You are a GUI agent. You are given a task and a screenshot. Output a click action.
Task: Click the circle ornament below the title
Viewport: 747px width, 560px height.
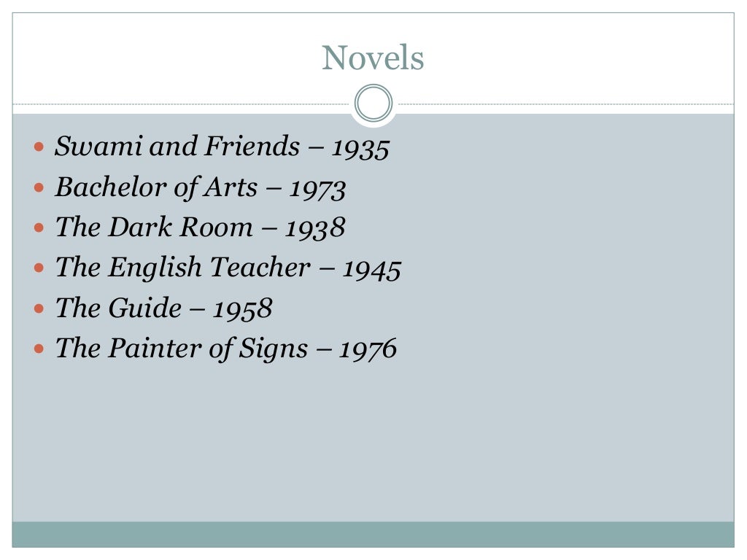[373, 103]
